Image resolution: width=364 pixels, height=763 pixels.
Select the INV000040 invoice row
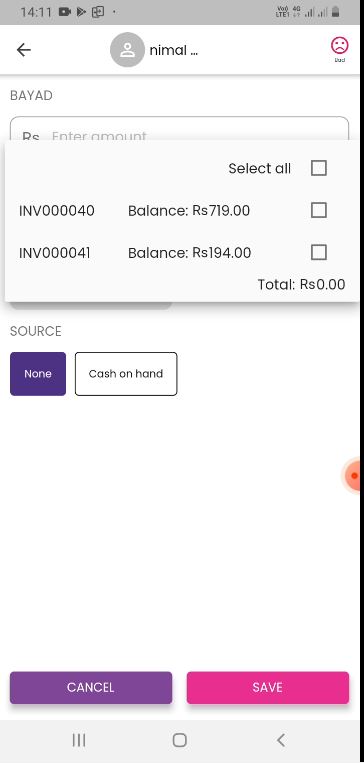(182, 210)
